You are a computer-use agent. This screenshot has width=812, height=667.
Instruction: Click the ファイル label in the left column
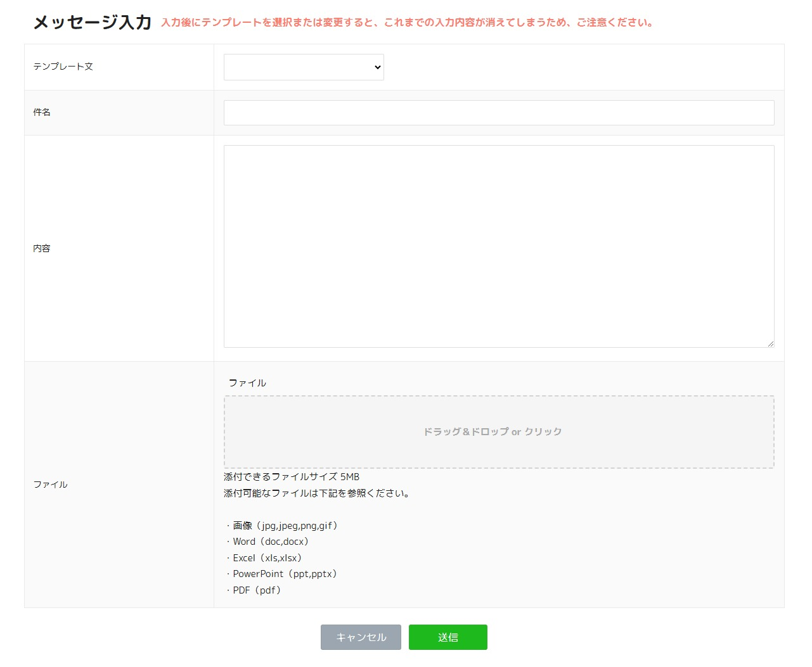(51, 484)
